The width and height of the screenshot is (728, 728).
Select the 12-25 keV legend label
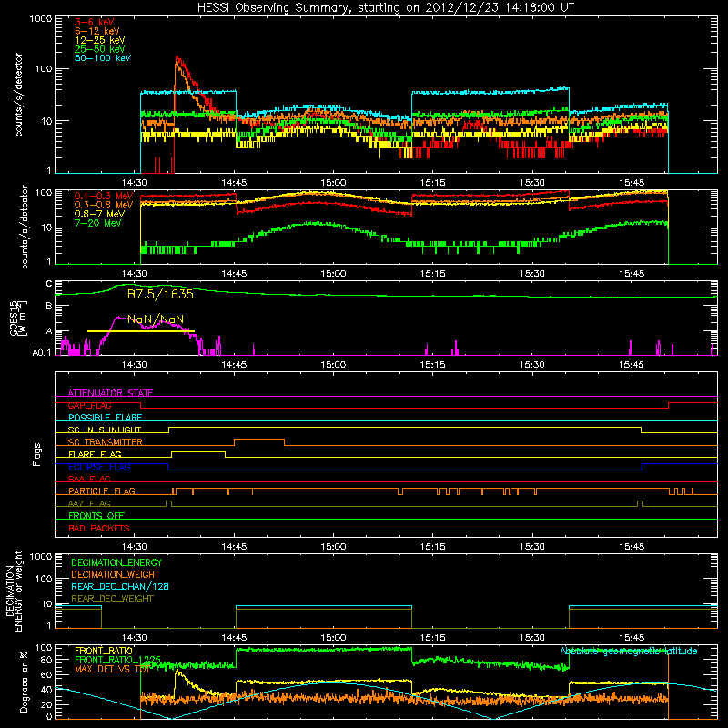click(100, 40)
